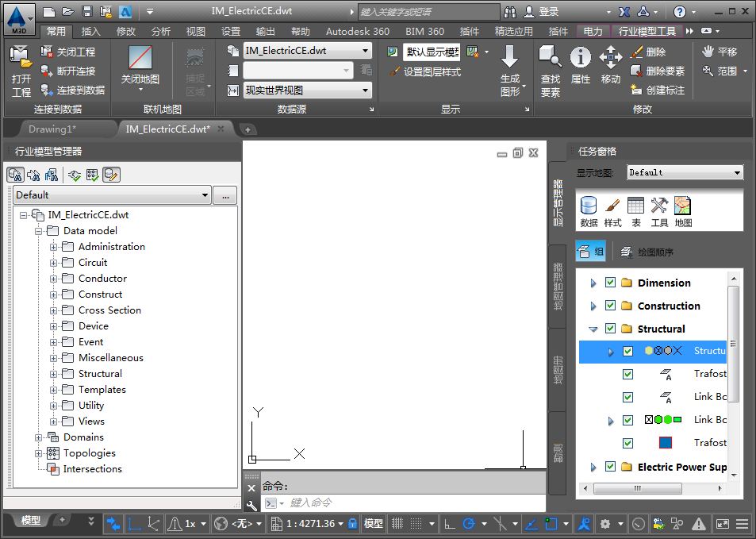Image resolution: width=756 pixels, height=539 pixels.
Task: Expand the Administration folder
Action: pyautogui.click(x=53, y=247)
